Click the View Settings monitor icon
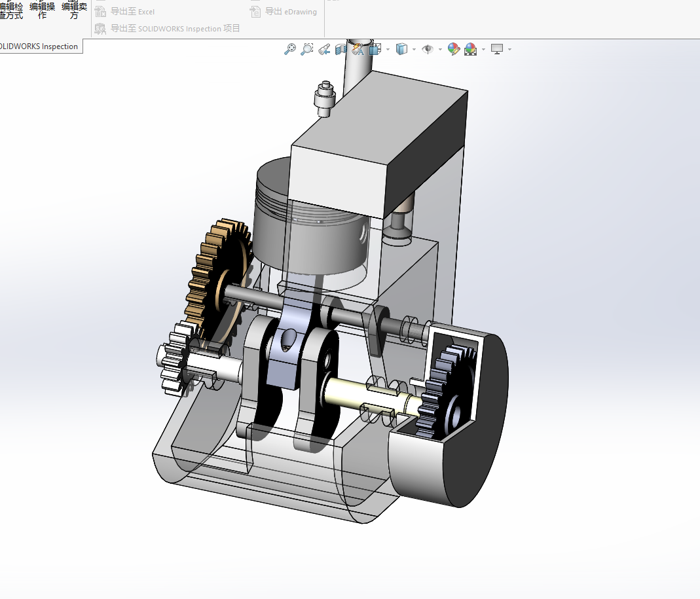 click(497, 49)
